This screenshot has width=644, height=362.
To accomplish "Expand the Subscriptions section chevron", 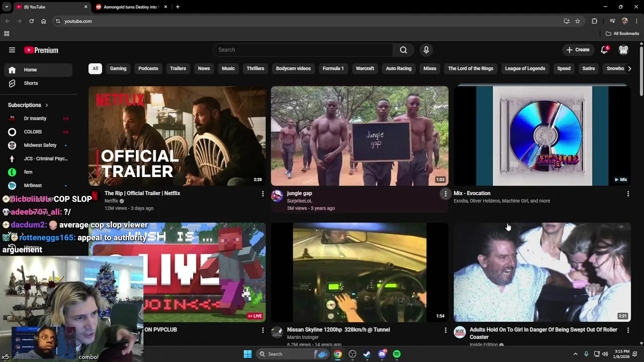I will point(47,105).
